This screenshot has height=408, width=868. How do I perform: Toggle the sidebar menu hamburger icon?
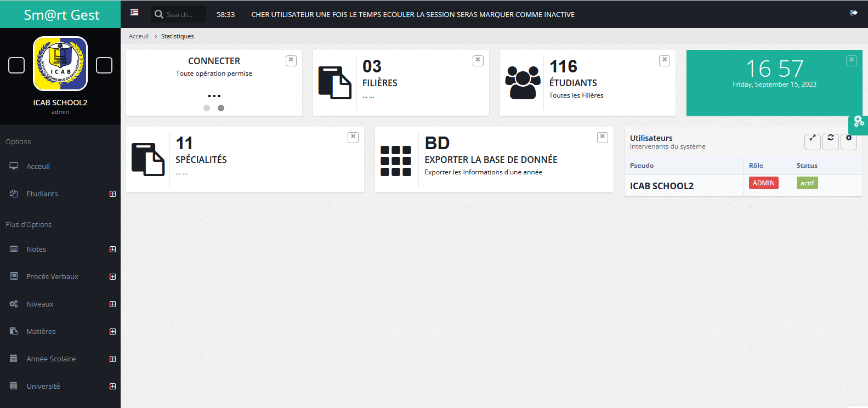[x=134, y=13]
